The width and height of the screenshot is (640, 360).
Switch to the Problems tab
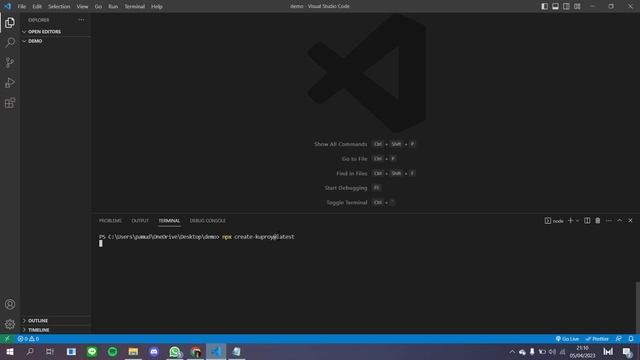coord(110,220)
